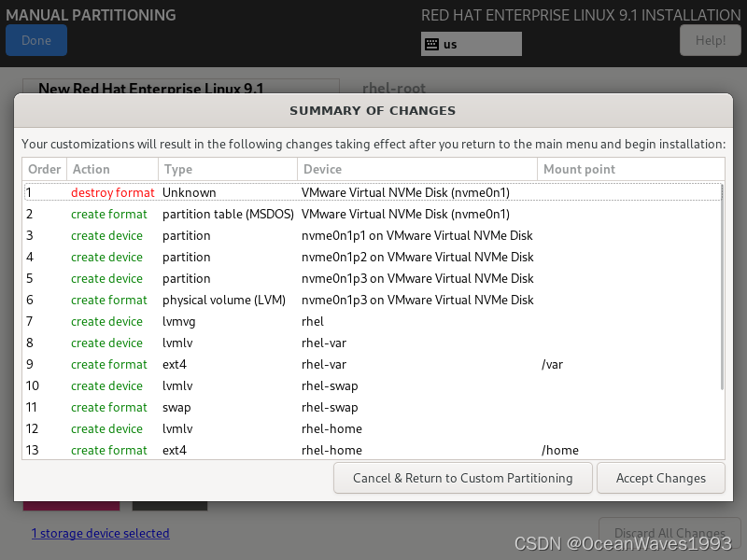This screenshot has width=747, height=560.
Task: Select row 12 rhel-home lvmlv device cell
Action: 331,429
